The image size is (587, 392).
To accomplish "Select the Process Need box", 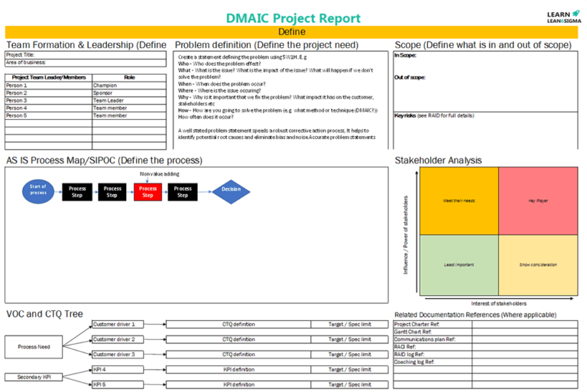I will pyautogui.click(x=34, y=347).
